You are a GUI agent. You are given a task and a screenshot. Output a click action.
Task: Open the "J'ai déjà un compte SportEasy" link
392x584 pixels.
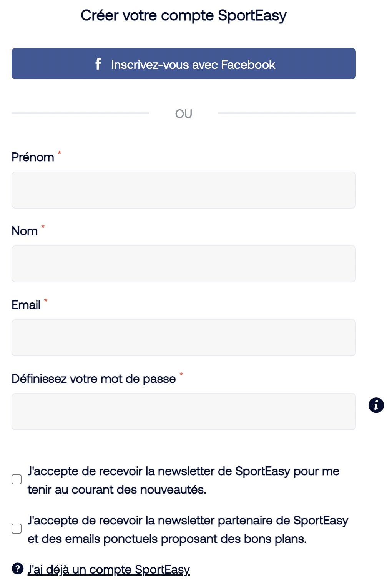click(109, 569)
